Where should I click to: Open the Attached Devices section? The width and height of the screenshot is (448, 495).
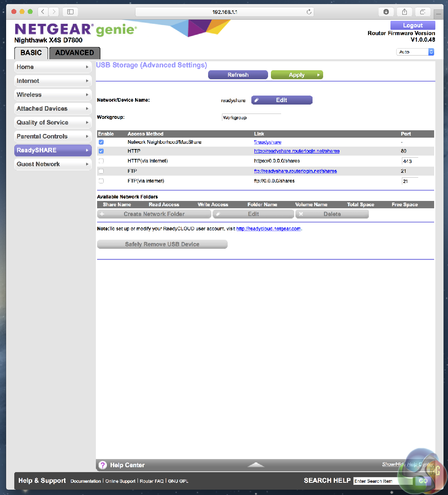tap(53, 109)
